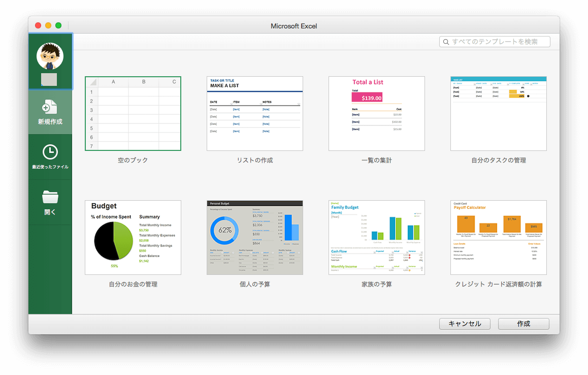Click the magnifier icon in search box
588x375 pixels.
[x=446, y=42]
